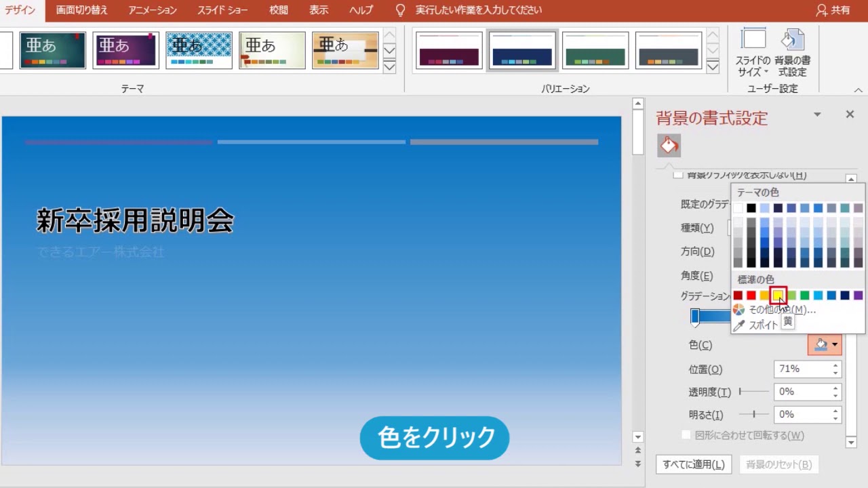Open the format pane options dropdown arrow
Viewport: 868px width, 488px height.
817,115
